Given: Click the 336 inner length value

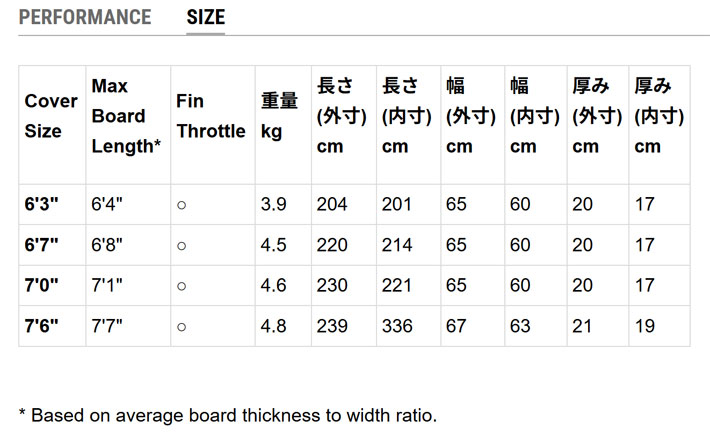Looking at the screenshot, I should (x=397, y=327).
